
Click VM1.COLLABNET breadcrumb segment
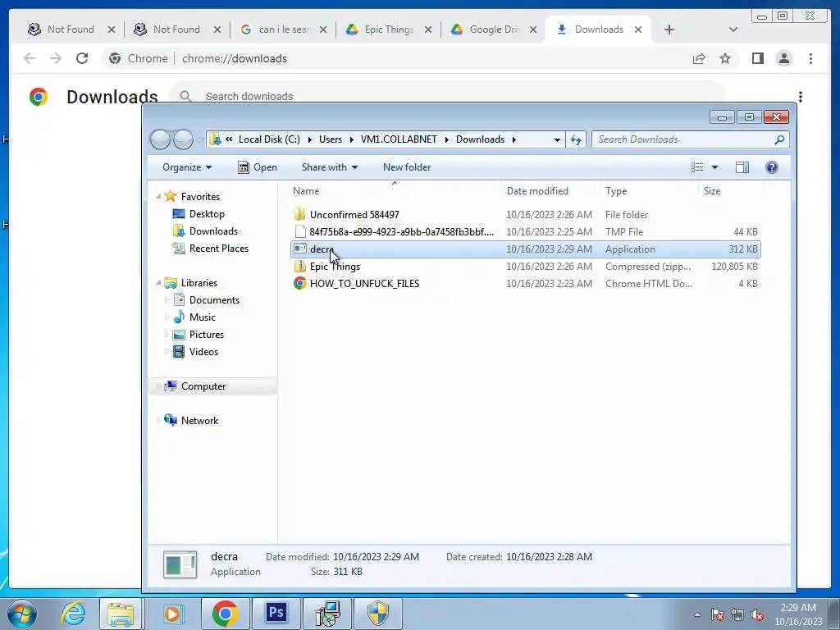click(399, 139)
